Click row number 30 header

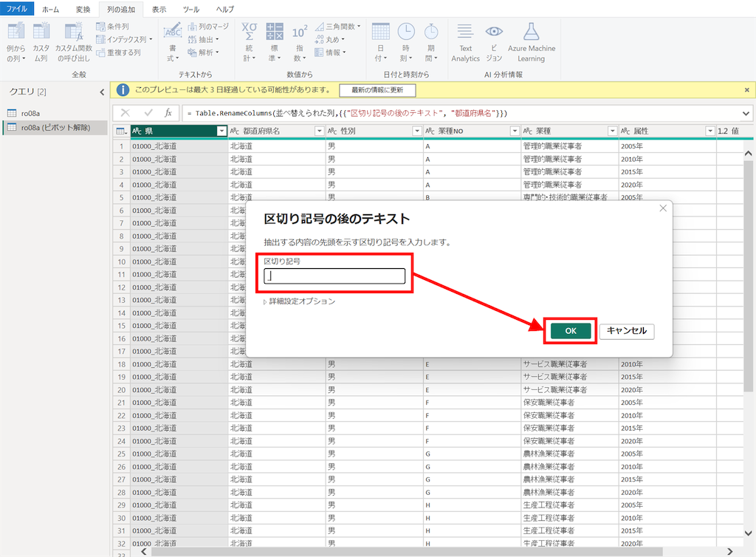pyautogui.click(x=122, y=518)
